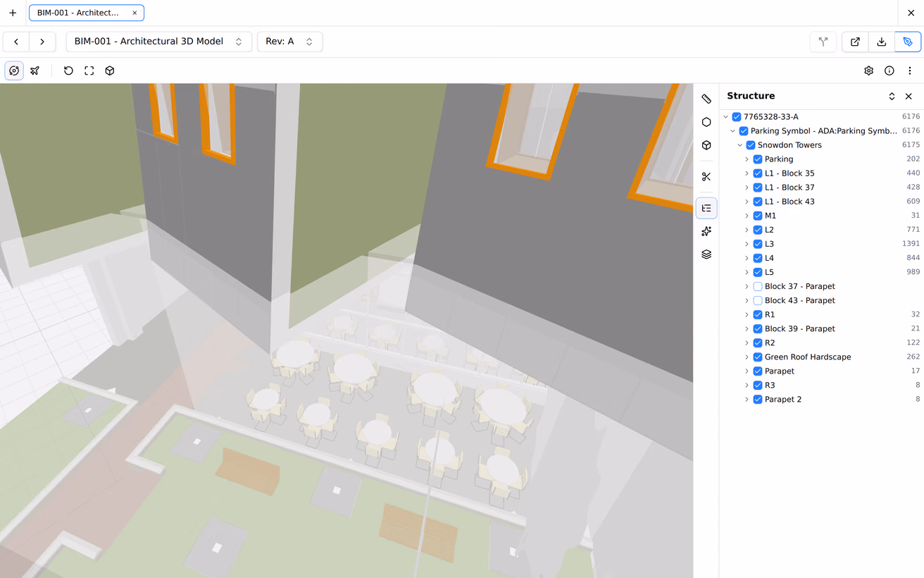Toggle the Structure tree panel icon
Screen dimensions: 924x578
pyautogui.click(x=706, y=208)
